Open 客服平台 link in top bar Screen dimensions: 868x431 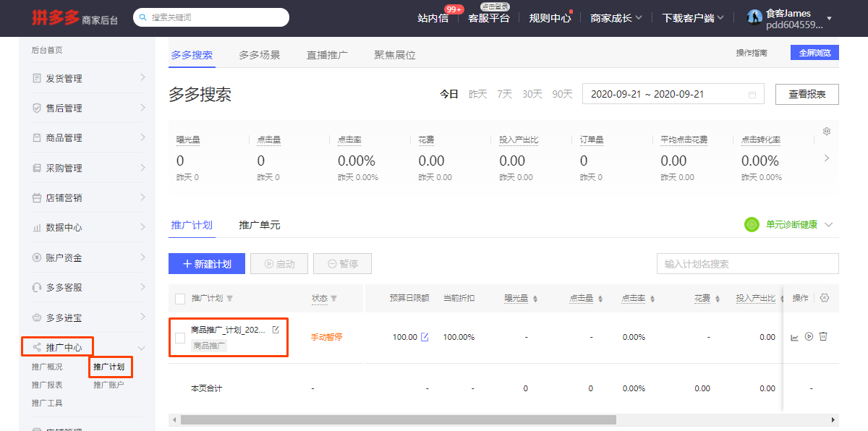coord(489,18)
